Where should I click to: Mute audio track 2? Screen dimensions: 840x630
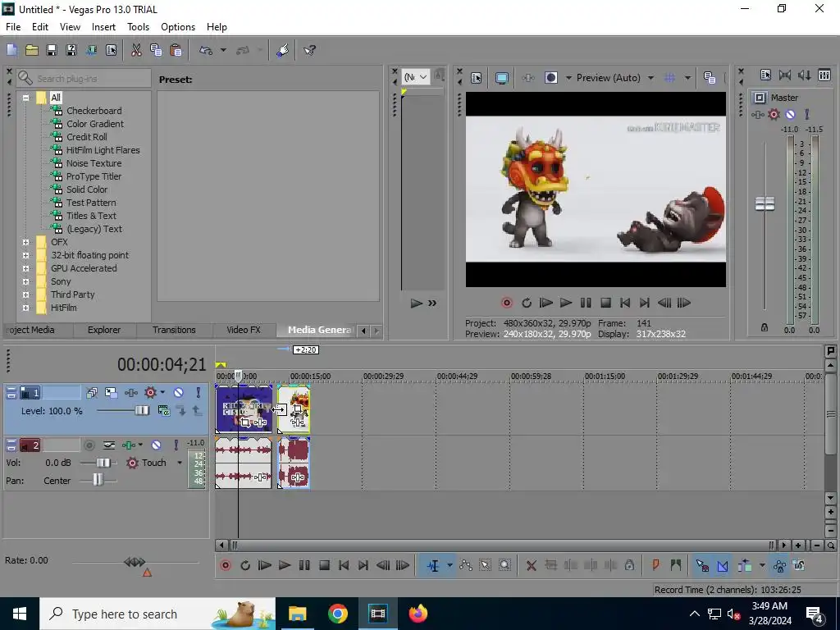(x=156, y=445)
